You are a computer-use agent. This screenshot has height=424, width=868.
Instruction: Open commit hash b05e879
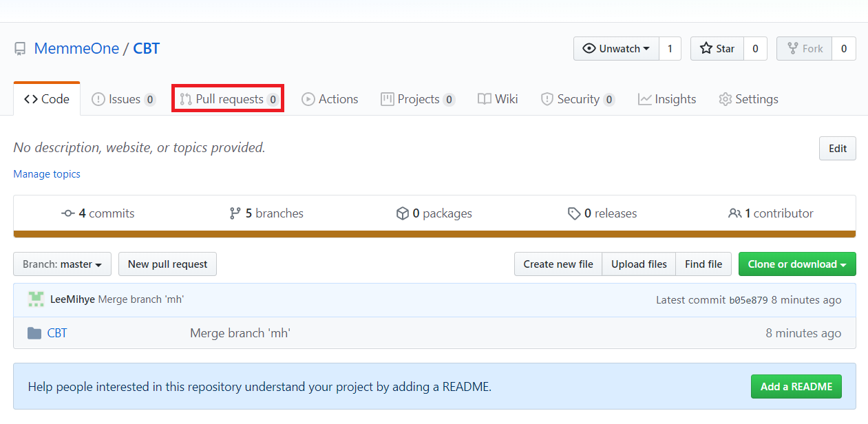pyautogui.click(x=748, y=300)
